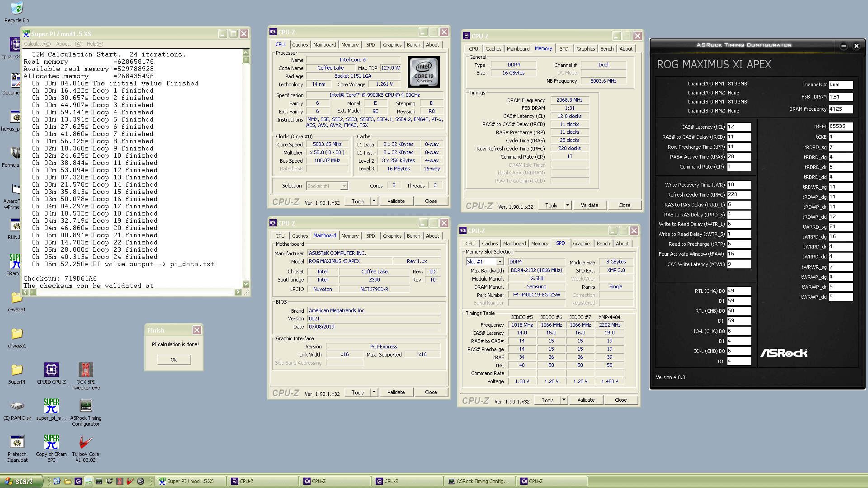Open the Calculate menu in Super PI
The height and width of the screenshot is (488, 868).
click(37, 44)
